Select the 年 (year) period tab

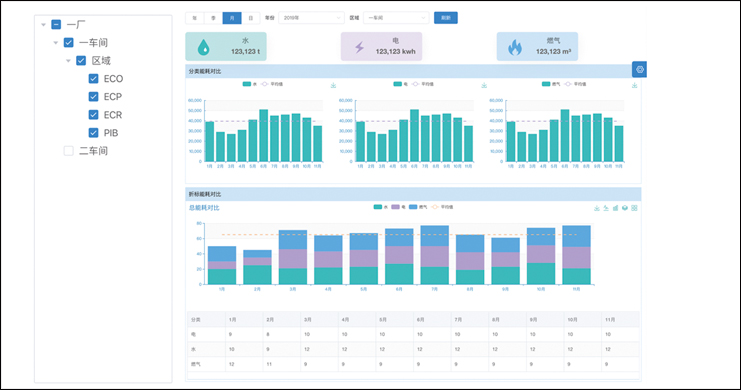(x=195, y=18)
